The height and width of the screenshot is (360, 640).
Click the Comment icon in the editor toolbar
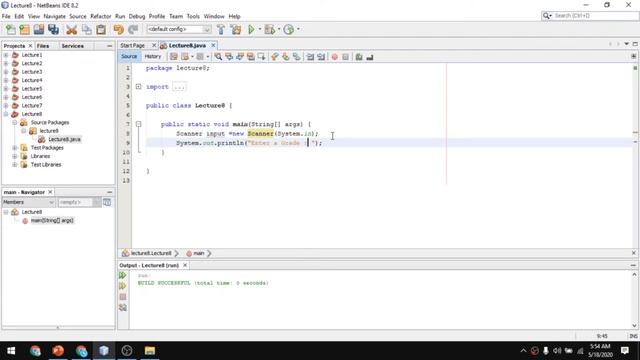tap(359, 57)
